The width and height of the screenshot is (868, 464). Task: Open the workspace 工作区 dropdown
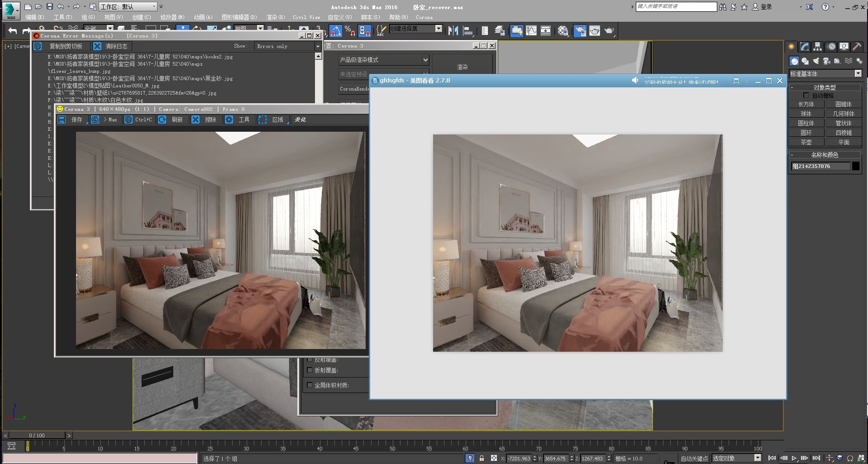point(128,7)
